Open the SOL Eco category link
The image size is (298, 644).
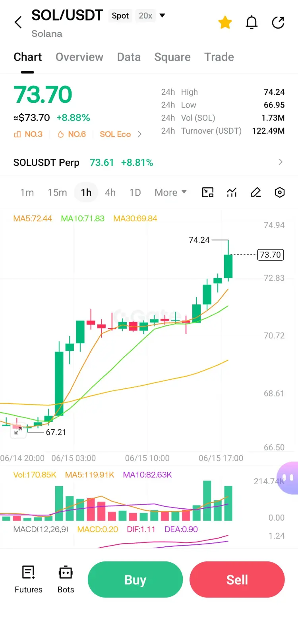[x=115, y=134]
